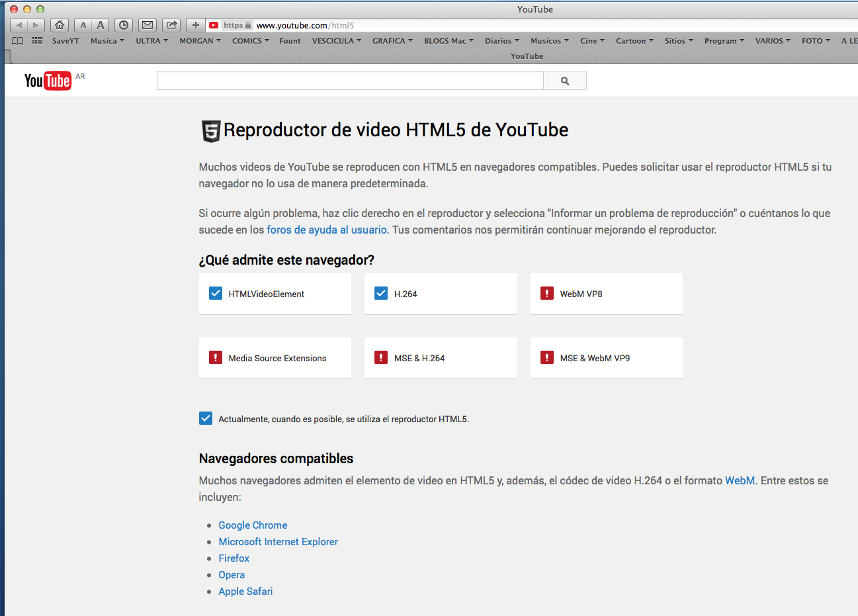Image resolution: width=858 pixels, height=616 pixels.
Task: Open the Share menu in Safari's toolbar
Action: (x=172, y=25)
